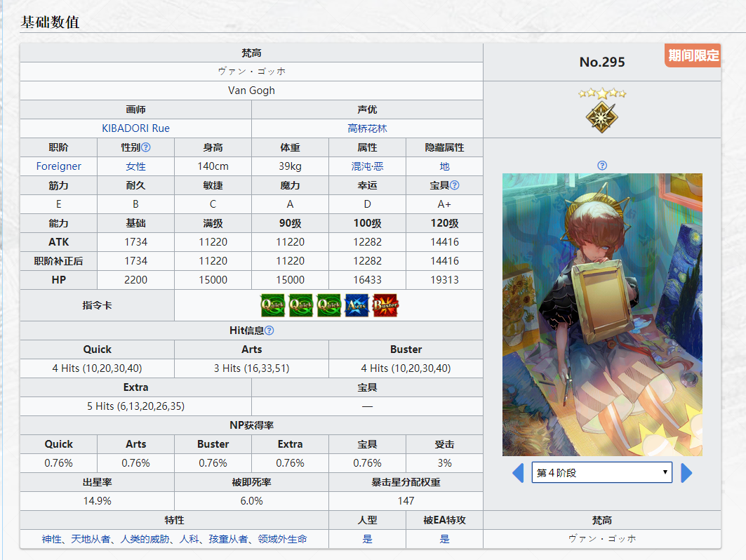Click the Foreigner class emblem under the stars
This screenshot has width=746, height=560.
[x=601, y=116]
